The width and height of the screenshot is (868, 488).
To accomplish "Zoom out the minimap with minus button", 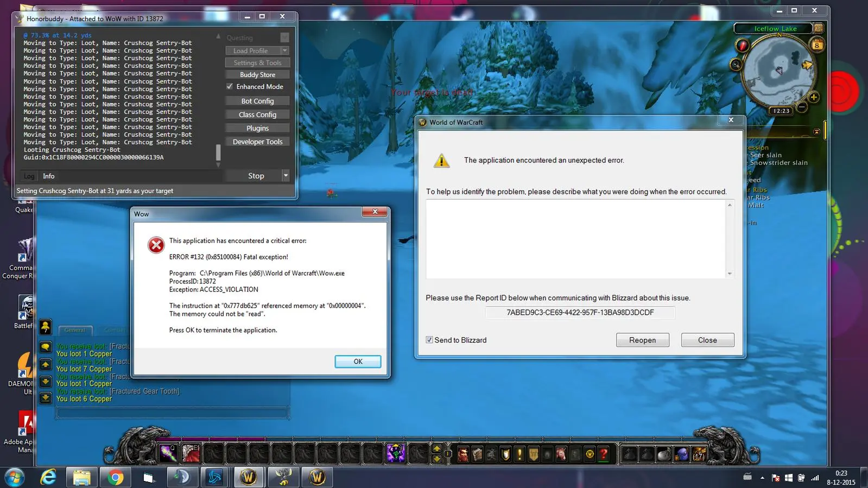I will pyautogui.click(x=801, y=107).
